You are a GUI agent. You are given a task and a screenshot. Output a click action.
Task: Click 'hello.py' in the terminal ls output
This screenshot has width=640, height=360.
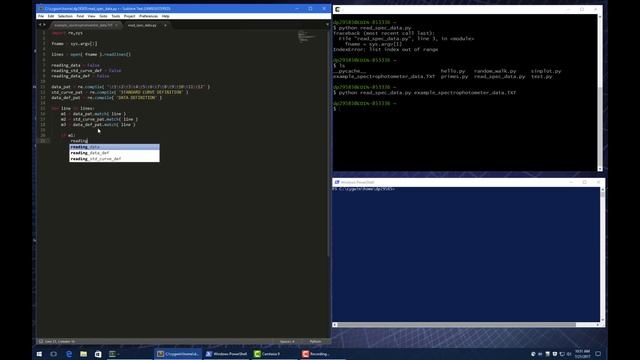point(453,71)
